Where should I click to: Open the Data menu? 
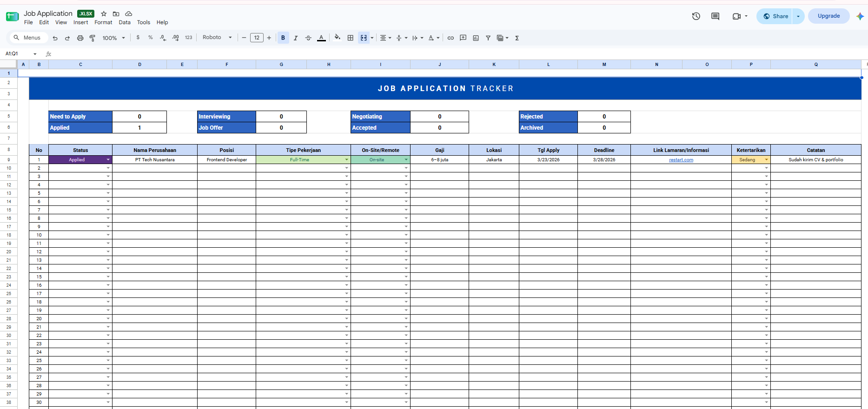125,22
